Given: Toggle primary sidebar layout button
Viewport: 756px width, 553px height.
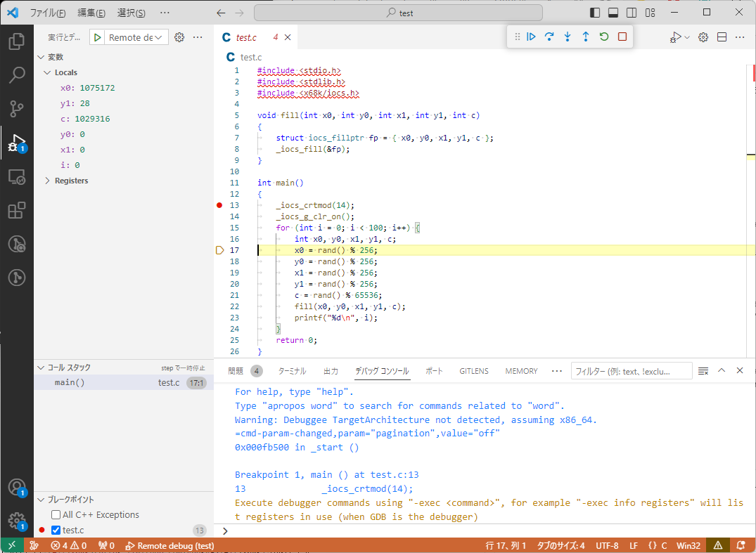Looking at the screenshot, I should point(595,13).
